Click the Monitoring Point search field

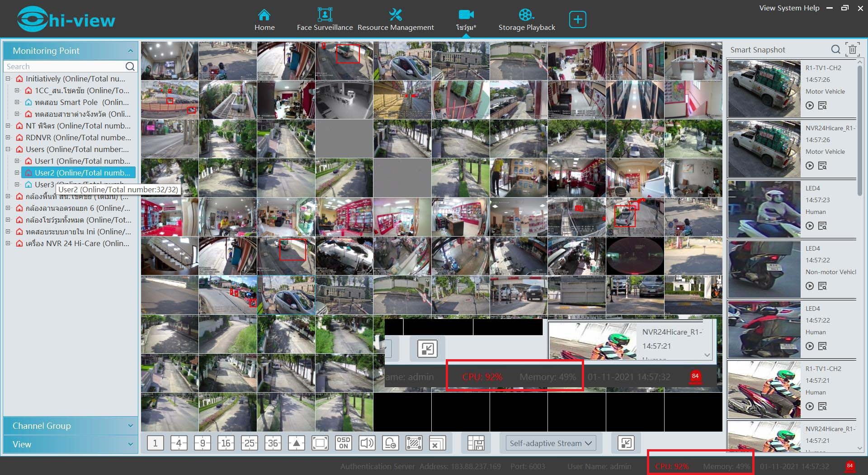[x=64, y=66]
